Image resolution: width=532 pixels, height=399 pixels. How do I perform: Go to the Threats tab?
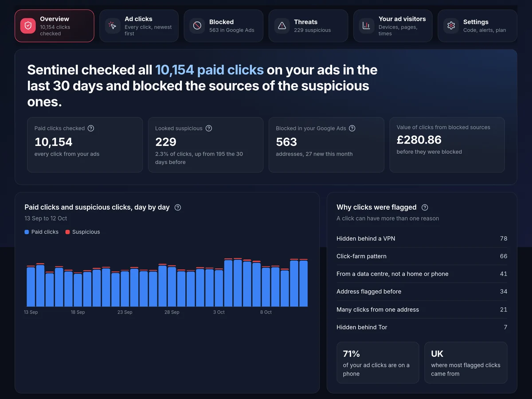308,26
